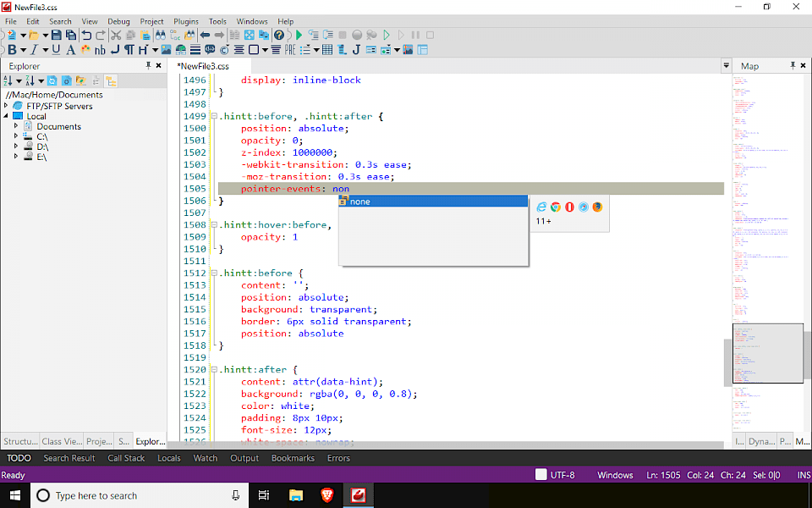This screenshot has height=508, width=812.
Task: Apply Bold formatting
Action: 12,50
